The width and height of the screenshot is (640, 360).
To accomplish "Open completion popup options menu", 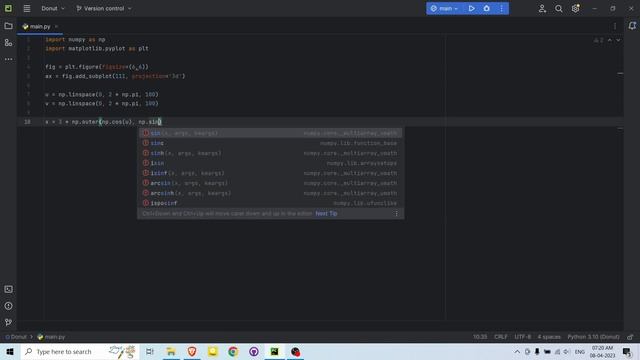I will click(396, 213).
